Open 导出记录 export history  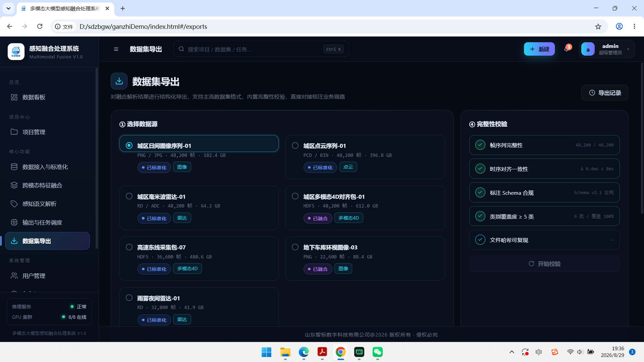coord(604,93)
